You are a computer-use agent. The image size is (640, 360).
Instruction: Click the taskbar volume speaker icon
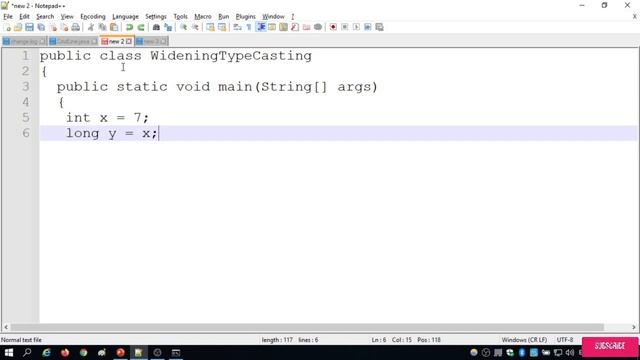(x=570, y=353)
